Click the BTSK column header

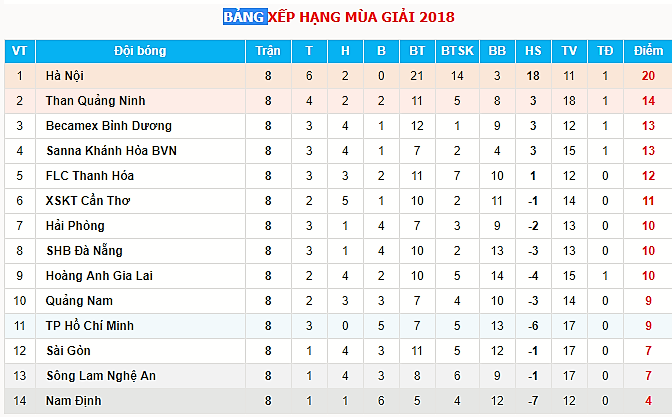(x=457, y=51)
